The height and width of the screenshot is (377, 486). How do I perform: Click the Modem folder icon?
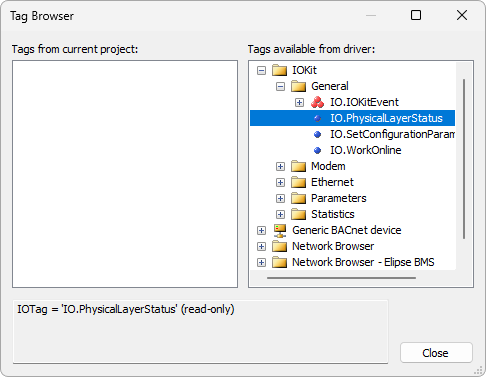pos(298,166)
